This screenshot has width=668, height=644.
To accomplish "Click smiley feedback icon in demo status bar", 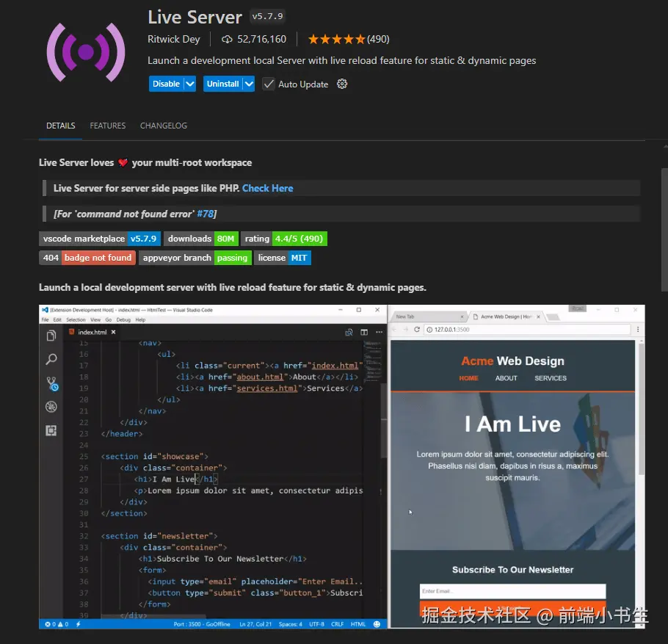I will (377, 624).
